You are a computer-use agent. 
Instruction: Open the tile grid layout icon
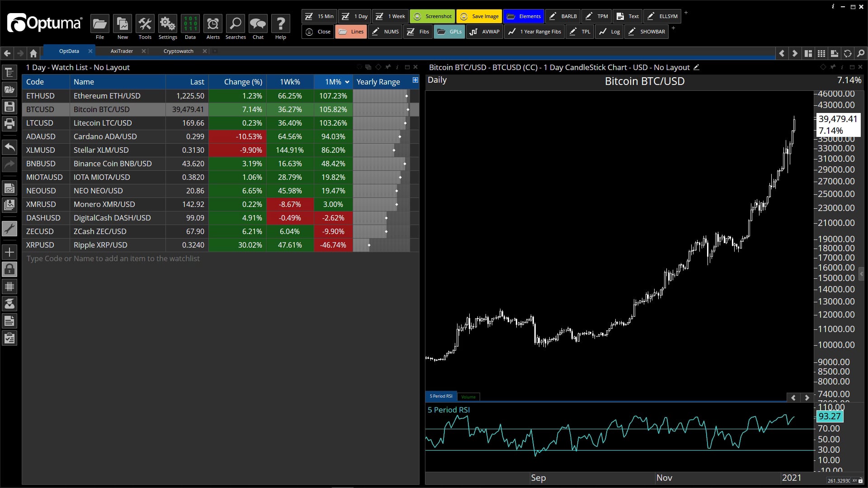tap(821, 53)
